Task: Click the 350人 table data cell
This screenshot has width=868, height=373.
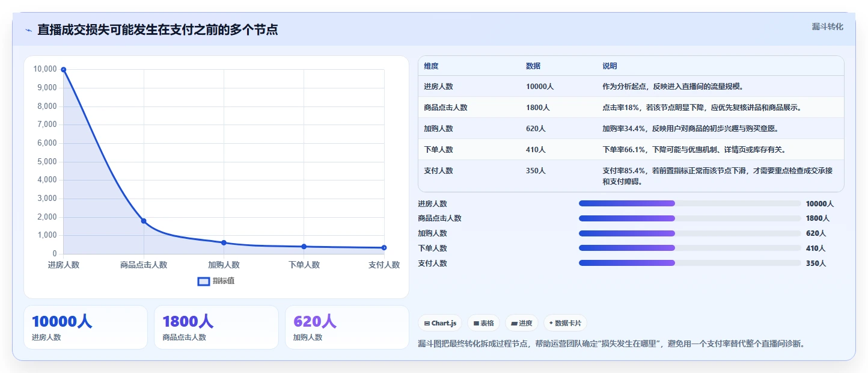Action: pos(536,171)
